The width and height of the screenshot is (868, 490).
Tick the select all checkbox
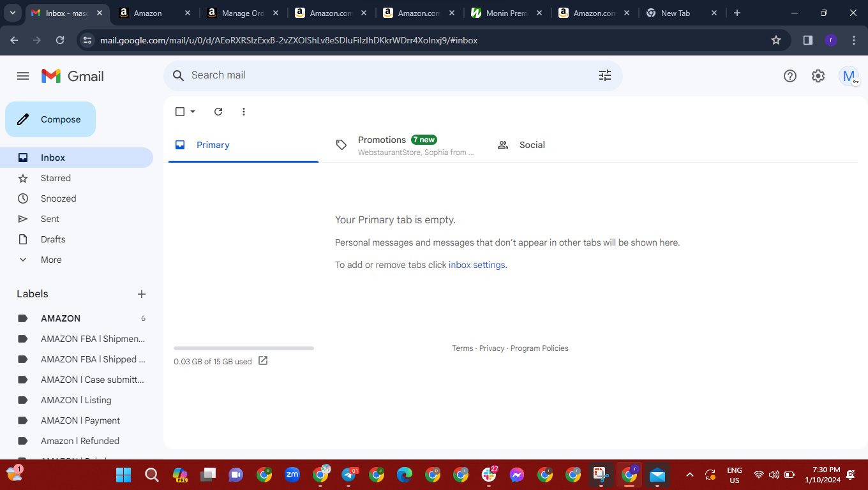coord(180,112)
